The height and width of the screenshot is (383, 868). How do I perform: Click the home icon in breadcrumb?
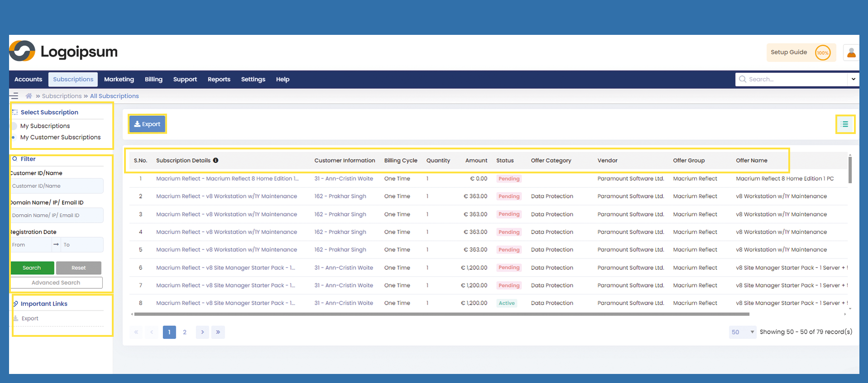29,96
